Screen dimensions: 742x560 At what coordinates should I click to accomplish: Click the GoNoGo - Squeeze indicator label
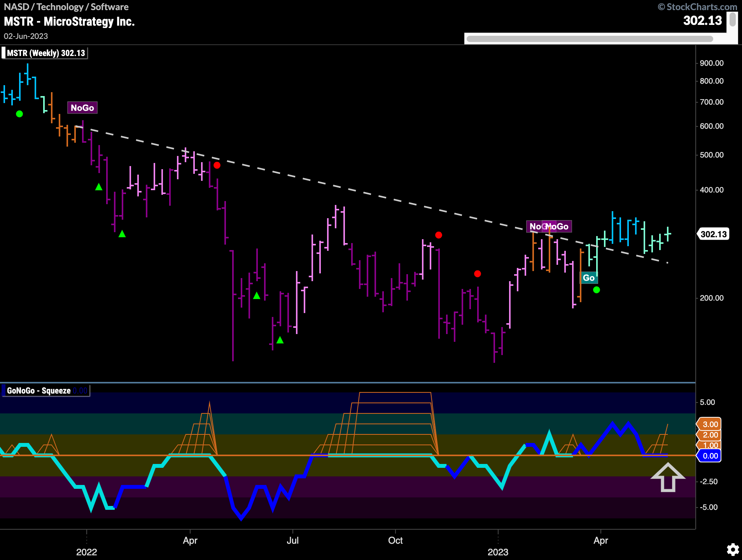pos(45,390)
